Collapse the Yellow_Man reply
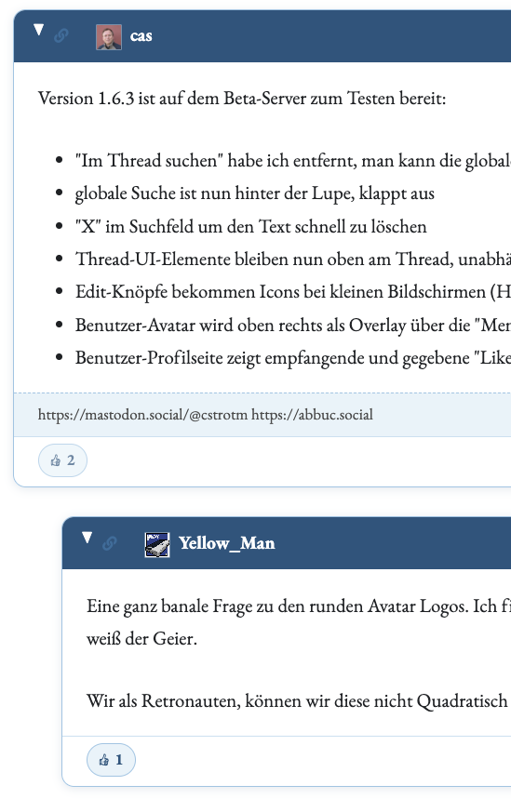Viewport: 511px width, 812px height. point(87,538)
